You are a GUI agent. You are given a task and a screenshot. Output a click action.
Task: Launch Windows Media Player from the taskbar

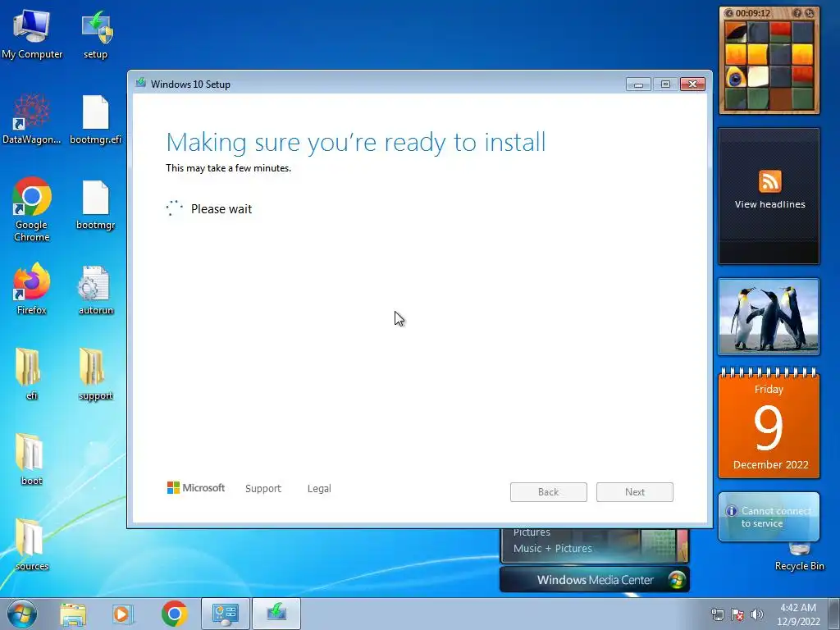tap(122, 614)
